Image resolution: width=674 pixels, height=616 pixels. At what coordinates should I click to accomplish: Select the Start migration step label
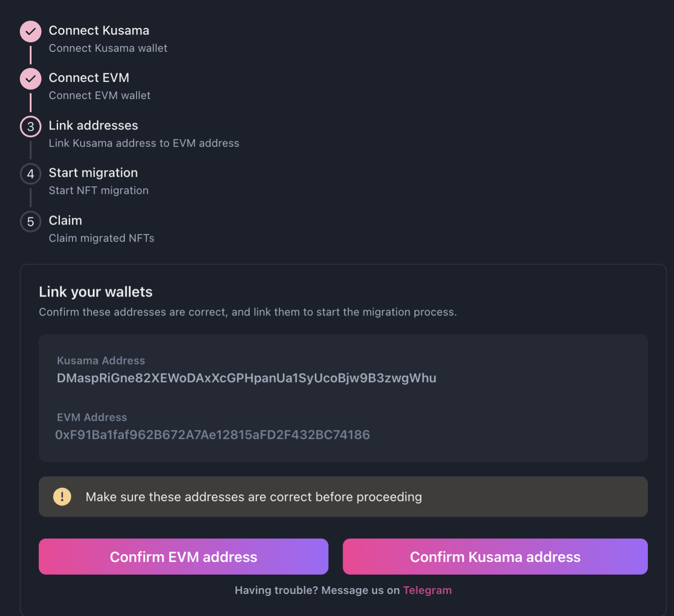[92, 173]
